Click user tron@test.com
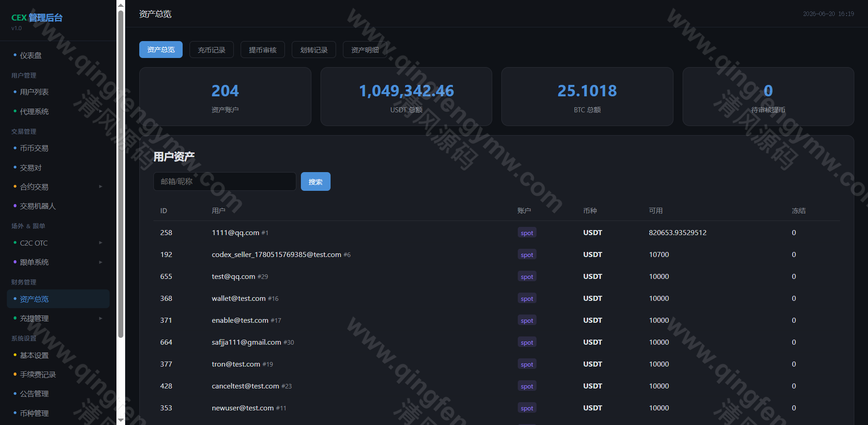Image resolution: width=868 pixels, height=425 pixels. (236, 364)
